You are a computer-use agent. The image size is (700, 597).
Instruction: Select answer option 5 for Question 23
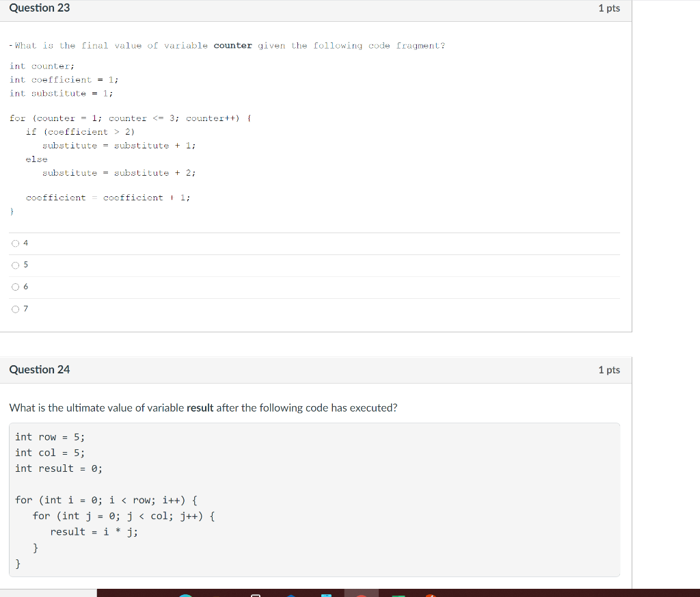pyautogui.click(x=15, y=265)
